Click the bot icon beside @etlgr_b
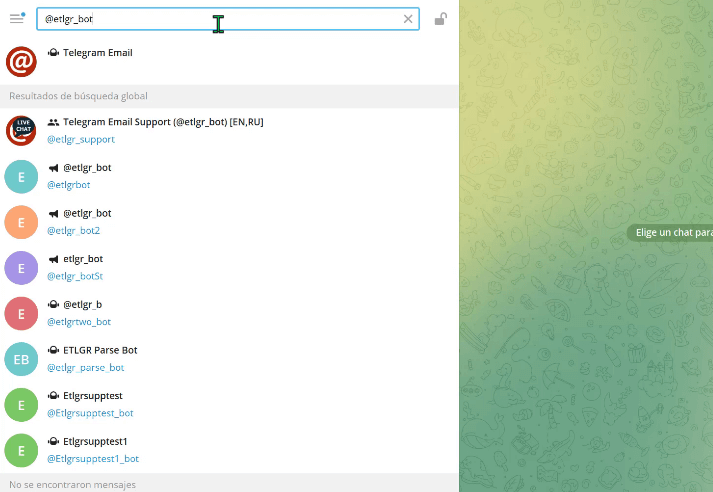The image size is (713, 492). coord(53,304)
